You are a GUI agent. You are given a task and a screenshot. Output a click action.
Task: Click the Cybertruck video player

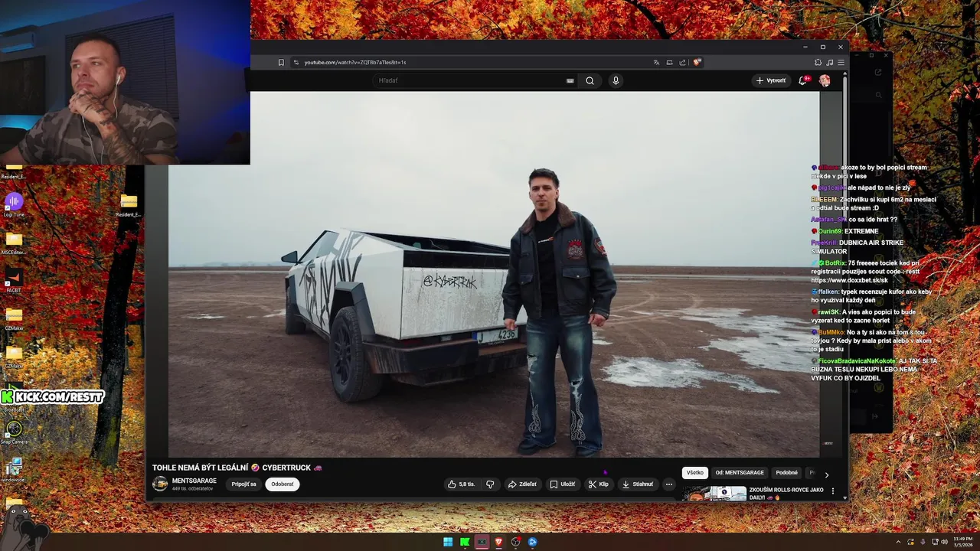click(x=494, y=274)
